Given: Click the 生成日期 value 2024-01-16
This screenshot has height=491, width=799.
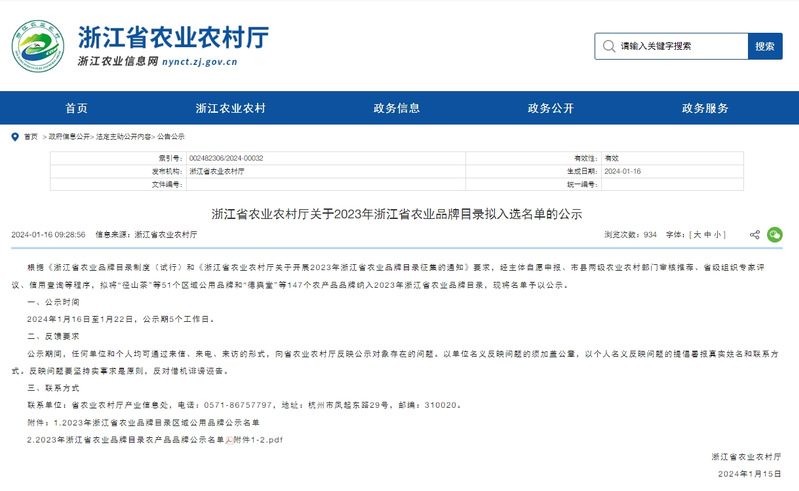Looking at the screenshot, I should pos(623,172).
